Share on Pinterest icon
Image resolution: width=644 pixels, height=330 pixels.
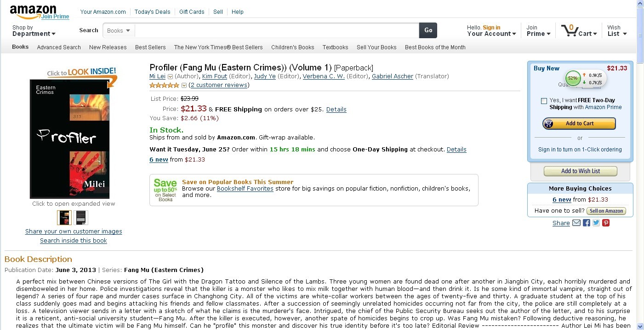tap(606, 223)
